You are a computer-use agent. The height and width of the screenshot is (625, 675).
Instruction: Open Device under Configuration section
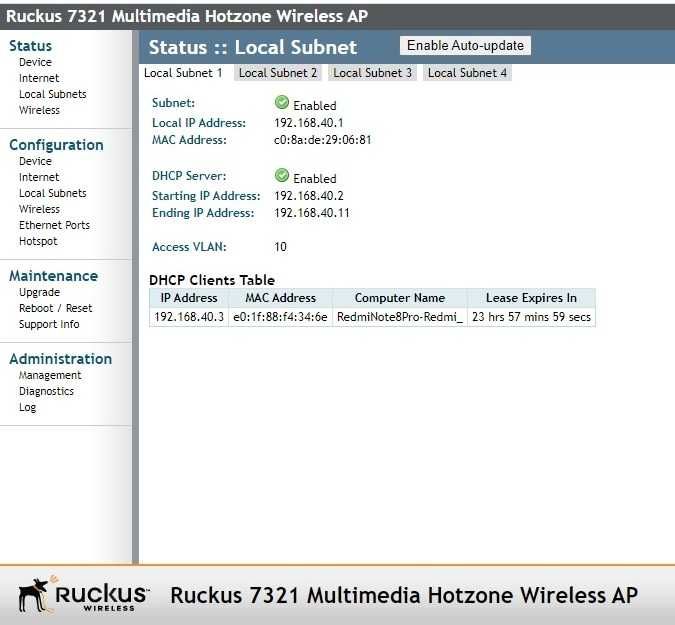pyautogui.click(x=35, y=161)
